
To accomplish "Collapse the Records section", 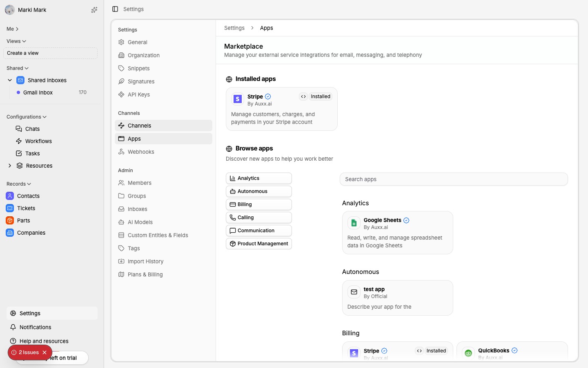I will click(19, 184).
